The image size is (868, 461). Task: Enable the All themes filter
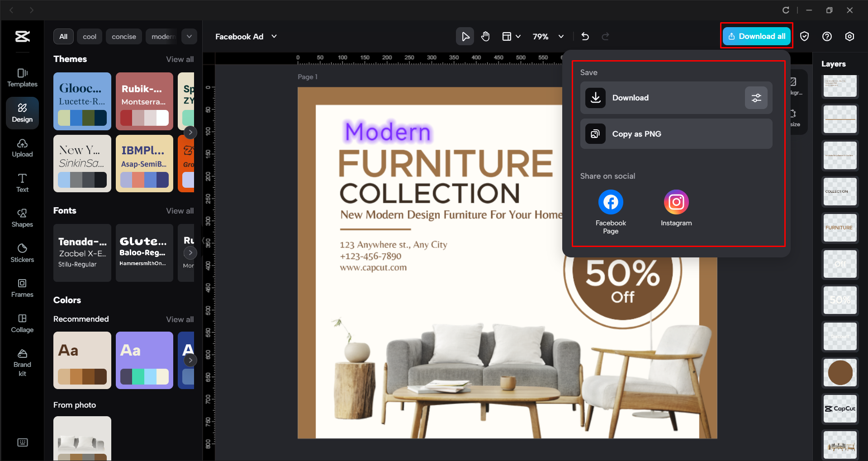[x=63, y=36]
